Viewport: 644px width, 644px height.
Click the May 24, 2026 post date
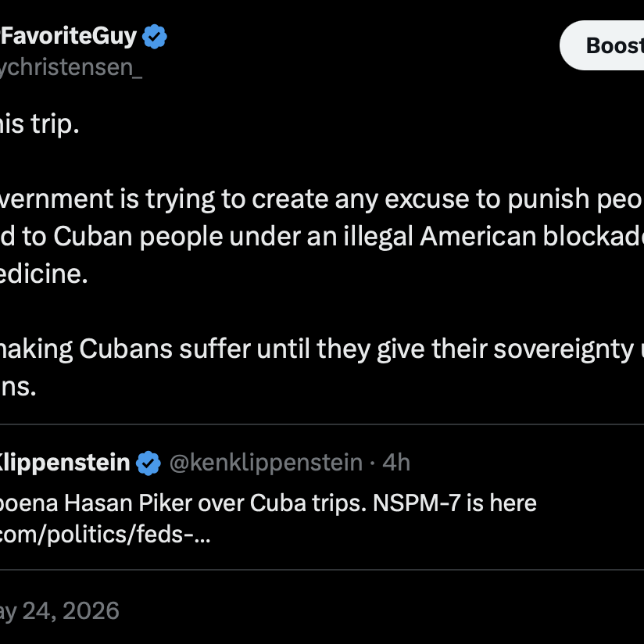tap(59, 610)
